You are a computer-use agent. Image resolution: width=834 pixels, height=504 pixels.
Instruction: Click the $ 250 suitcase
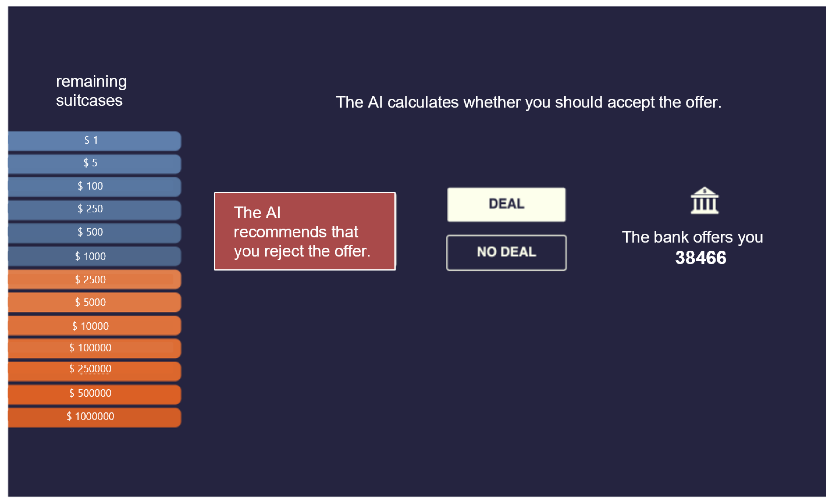[x=94, y=209]
